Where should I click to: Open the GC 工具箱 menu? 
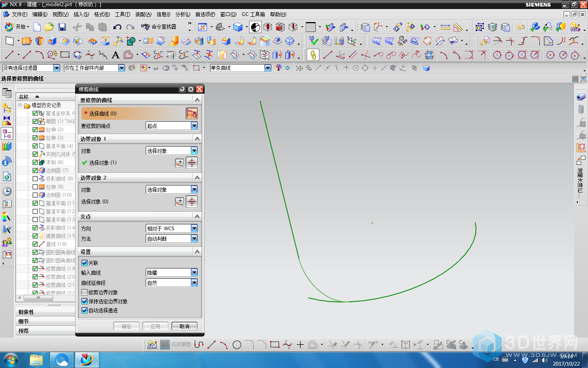point(253,14)
